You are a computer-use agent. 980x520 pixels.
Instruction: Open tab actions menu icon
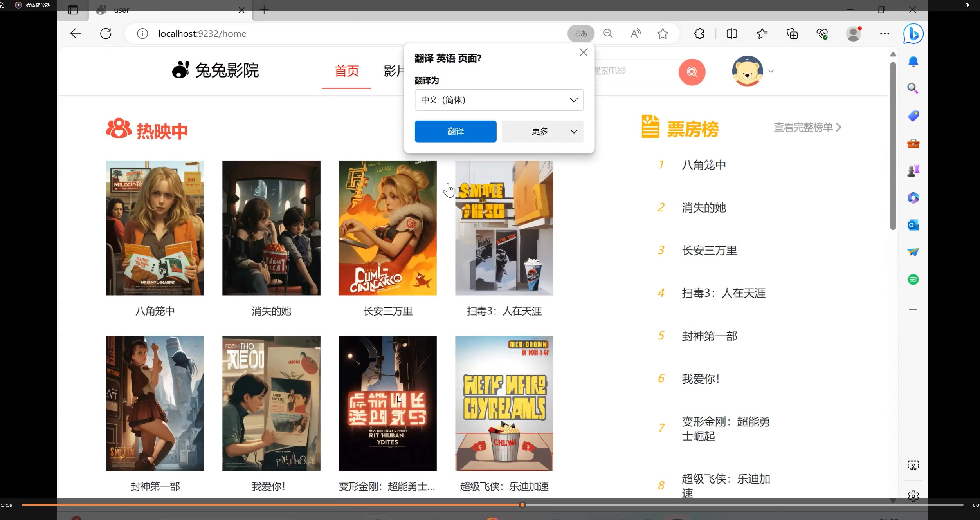(73, 10)
